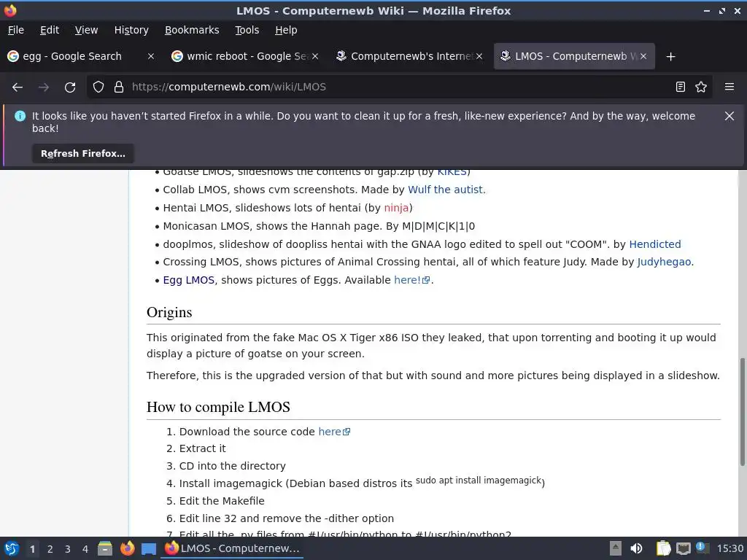
Task: Close the Computernewb's Internet tab
Action: coord(479,57)
